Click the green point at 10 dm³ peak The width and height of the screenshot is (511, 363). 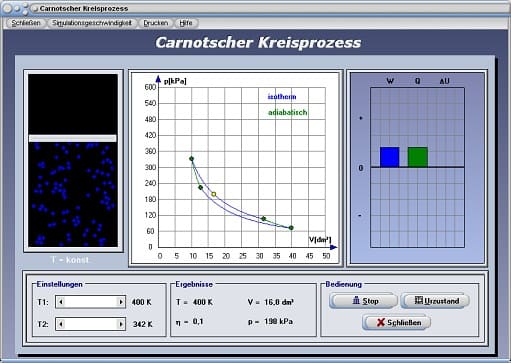tap(191, 159)
